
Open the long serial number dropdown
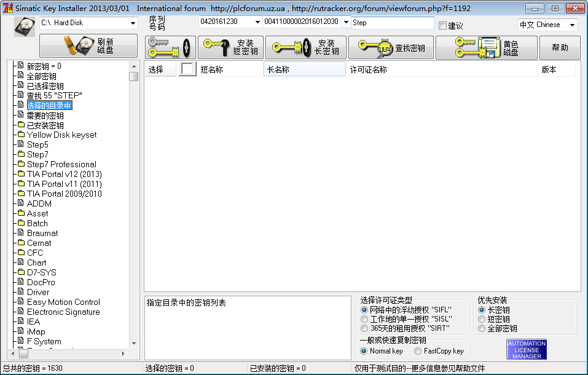346,22
